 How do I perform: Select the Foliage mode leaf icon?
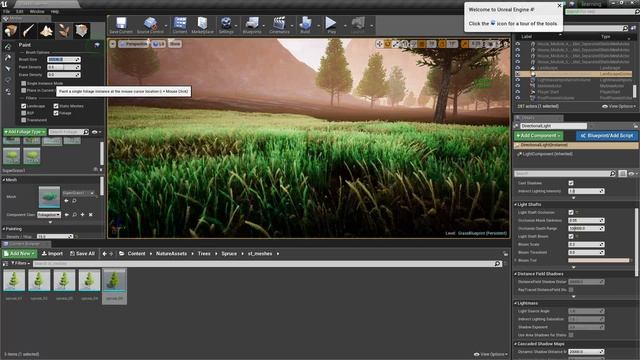pos(64,31)
